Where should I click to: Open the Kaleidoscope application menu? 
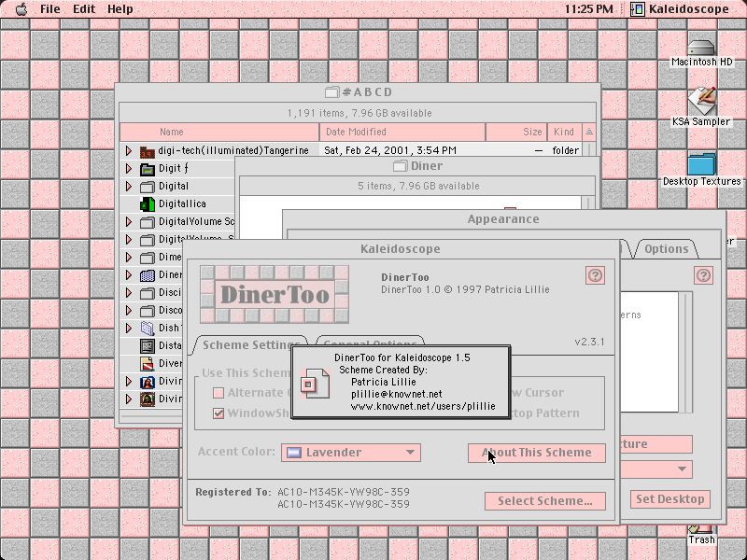click(x=680, y=9)
